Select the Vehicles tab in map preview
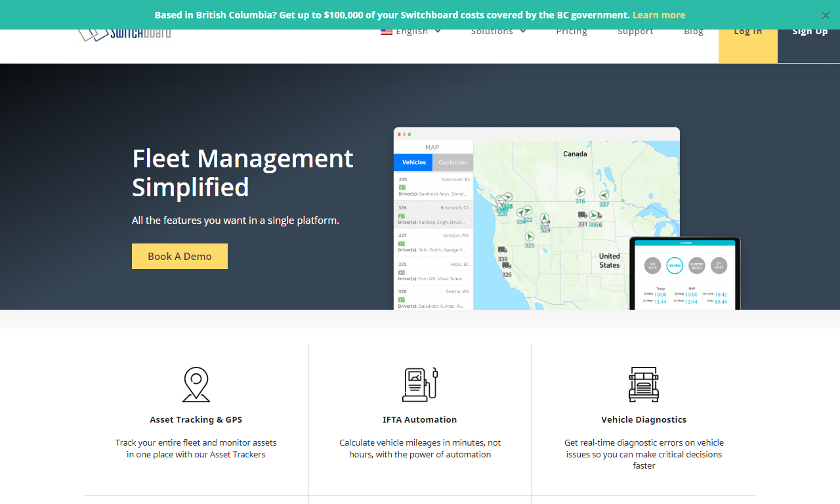Viewport: 840px width, 504px height. point(413,162)
